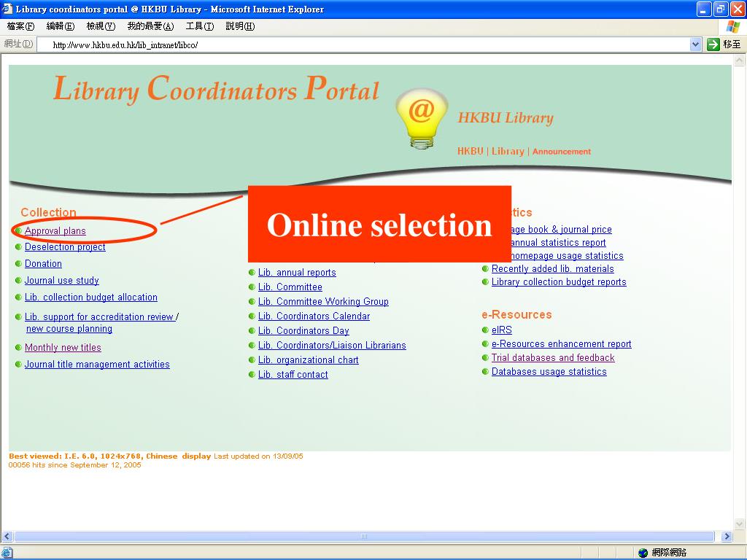
Task: Open the 檔案(F) File menu
Action: pyautogui.click(x=20, y=26)
